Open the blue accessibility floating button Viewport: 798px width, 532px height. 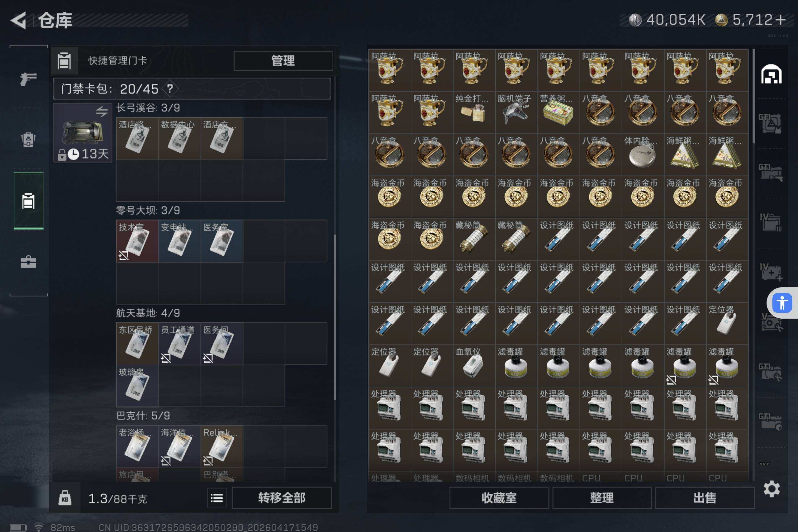(782, 303)
